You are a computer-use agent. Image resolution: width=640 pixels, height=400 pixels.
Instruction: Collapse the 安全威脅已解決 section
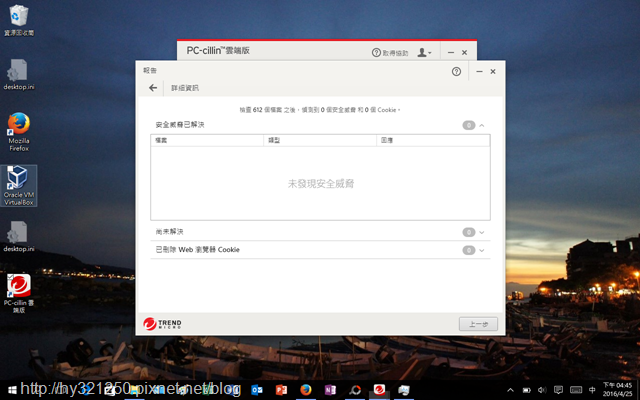482,125
